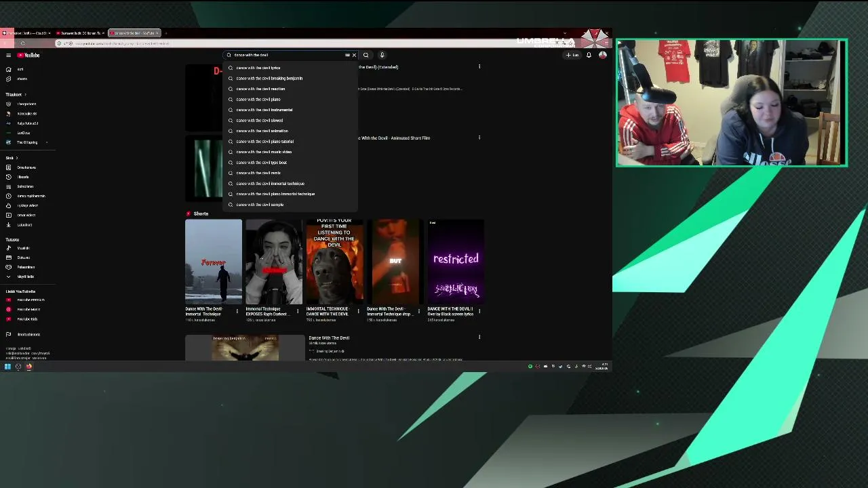Click the taskbar clock
Image resolution: width=868 pixels, height=488 pixels.
click(x=601, y=367)
